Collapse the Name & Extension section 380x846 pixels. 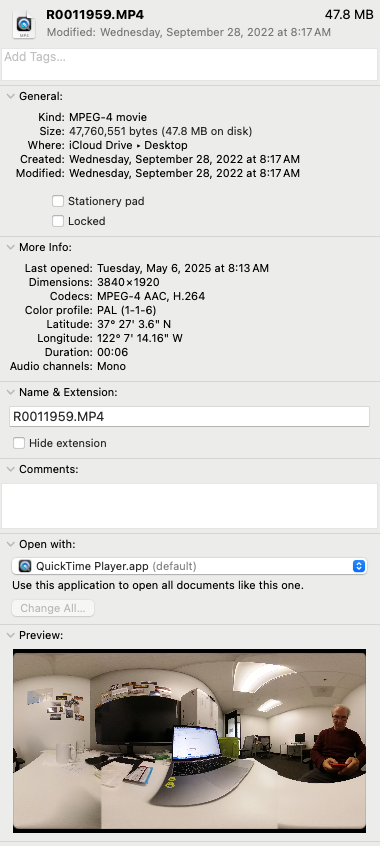[x=10, y=392]
